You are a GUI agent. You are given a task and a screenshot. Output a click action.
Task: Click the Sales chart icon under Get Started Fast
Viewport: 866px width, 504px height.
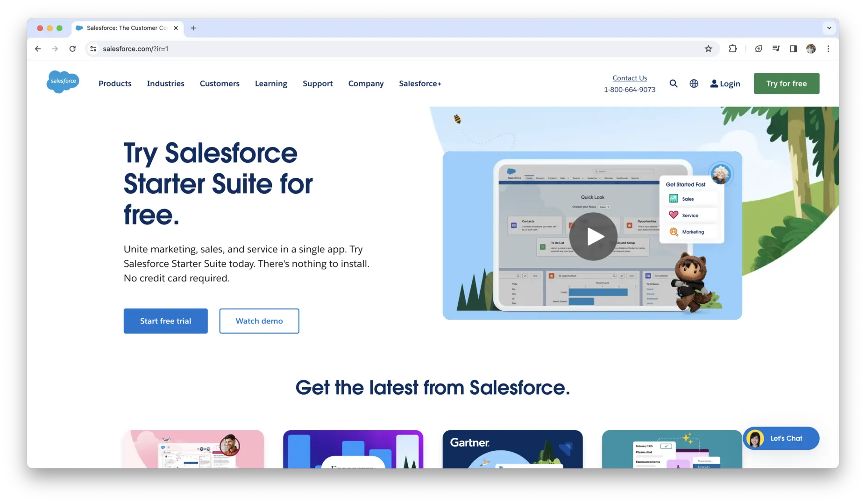pyautogui.click(x=673, y=198)
